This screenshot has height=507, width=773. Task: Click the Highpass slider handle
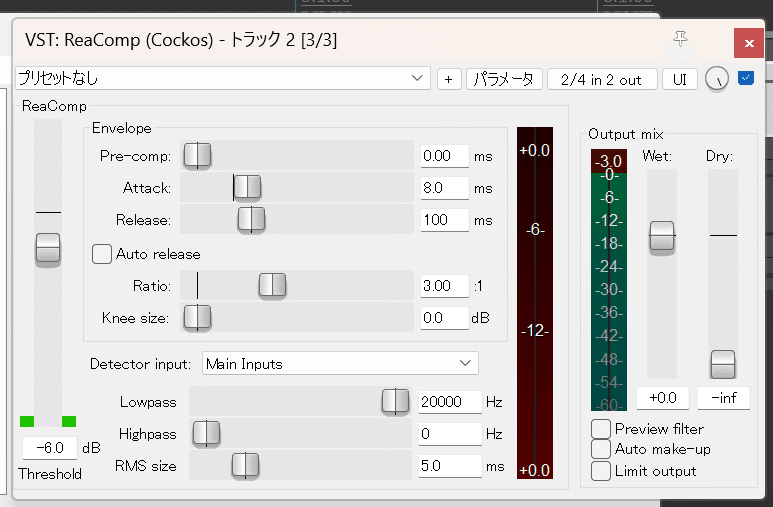coord(206,434)
